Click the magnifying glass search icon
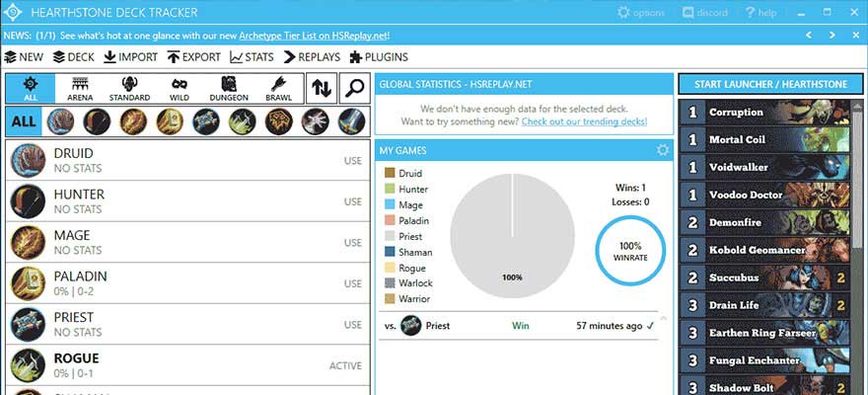This screenshot has width=868, height=395. pyautogui.click(x=352, y=88)
